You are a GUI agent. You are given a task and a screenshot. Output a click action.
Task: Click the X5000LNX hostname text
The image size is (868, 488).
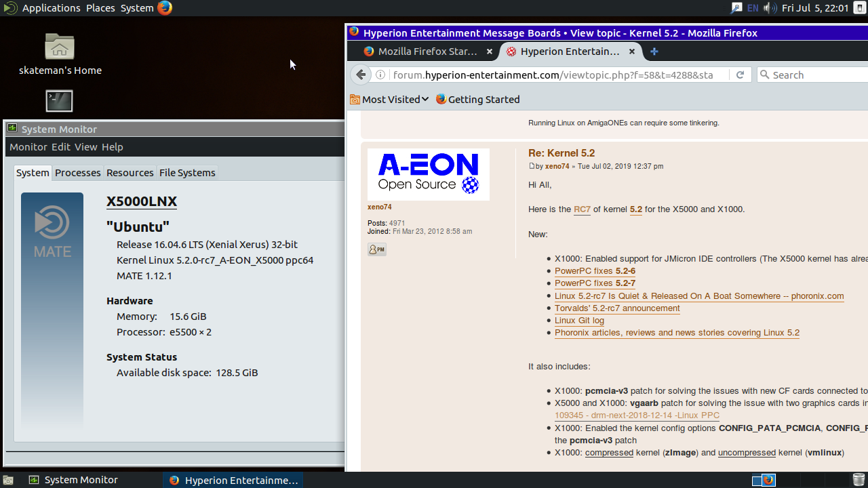click(142, 201)
